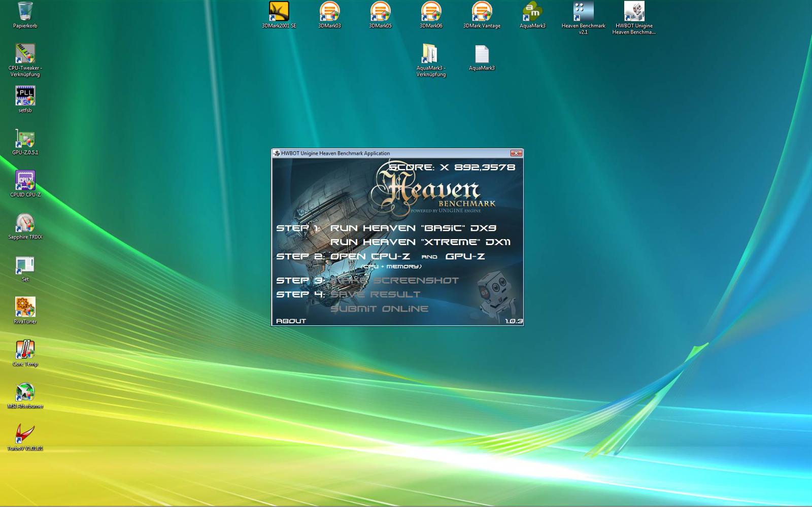Screen dimensions: 812x507
Task: Click Run Heaven "Basic" DX9
Action: point(413,228)
